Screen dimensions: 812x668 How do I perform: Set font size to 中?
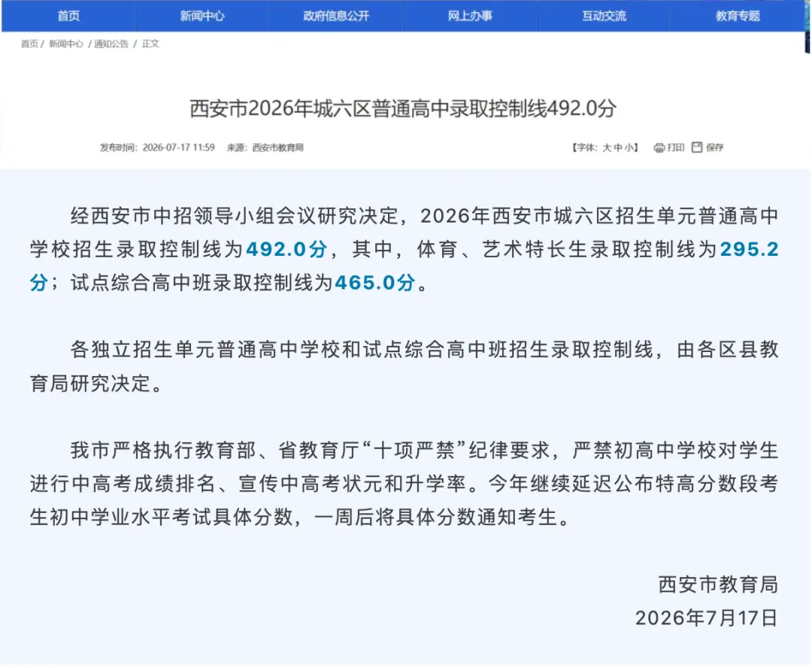click(x=618, y=147)
